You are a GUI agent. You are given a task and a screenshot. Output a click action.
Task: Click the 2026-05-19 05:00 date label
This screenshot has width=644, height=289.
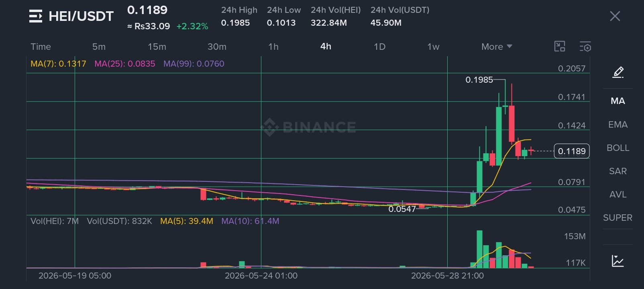click(75, 276)
